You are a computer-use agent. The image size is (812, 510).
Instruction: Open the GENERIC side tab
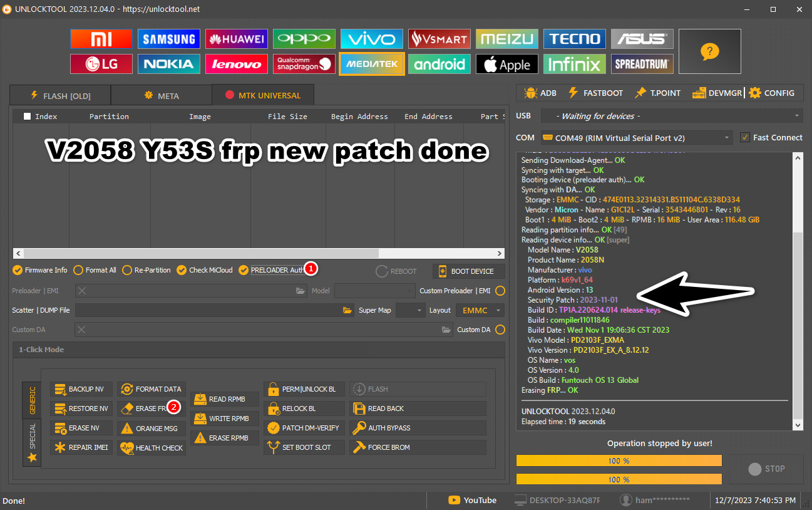click(32, 399)
